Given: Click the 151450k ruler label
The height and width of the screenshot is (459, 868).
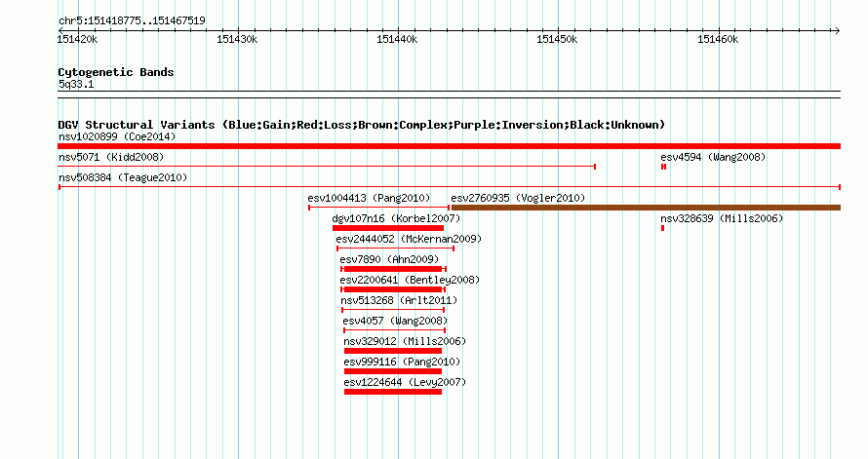Looking at the screenshot, I should coord(557,39).
